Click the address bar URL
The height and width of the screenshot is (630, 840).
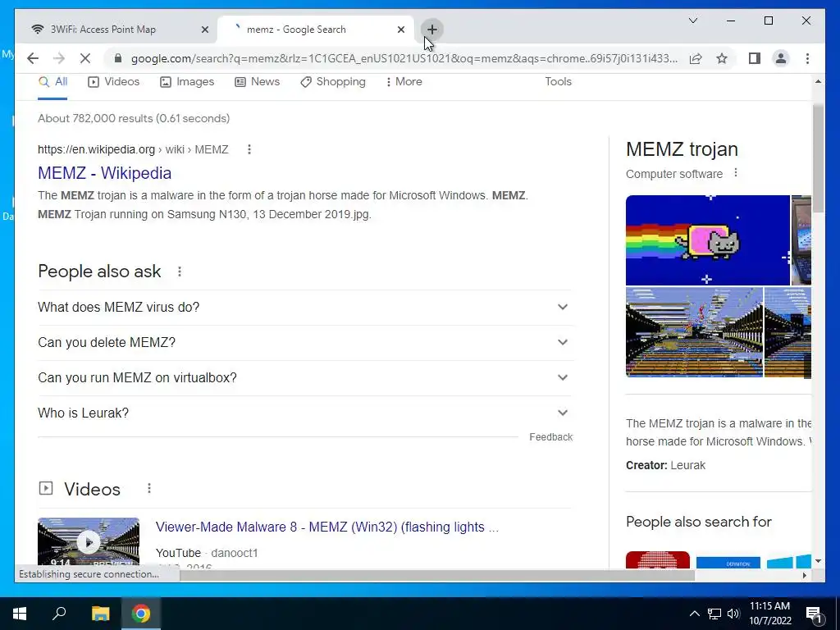click(x=404, y=58)
